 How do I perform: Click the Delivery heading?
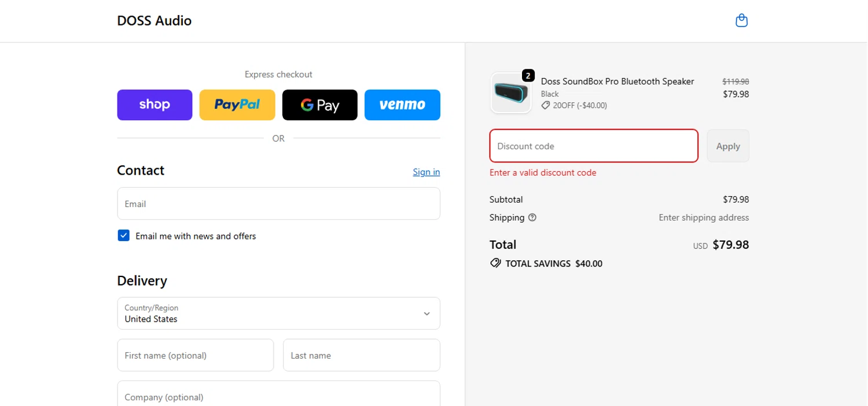[142, 281]
